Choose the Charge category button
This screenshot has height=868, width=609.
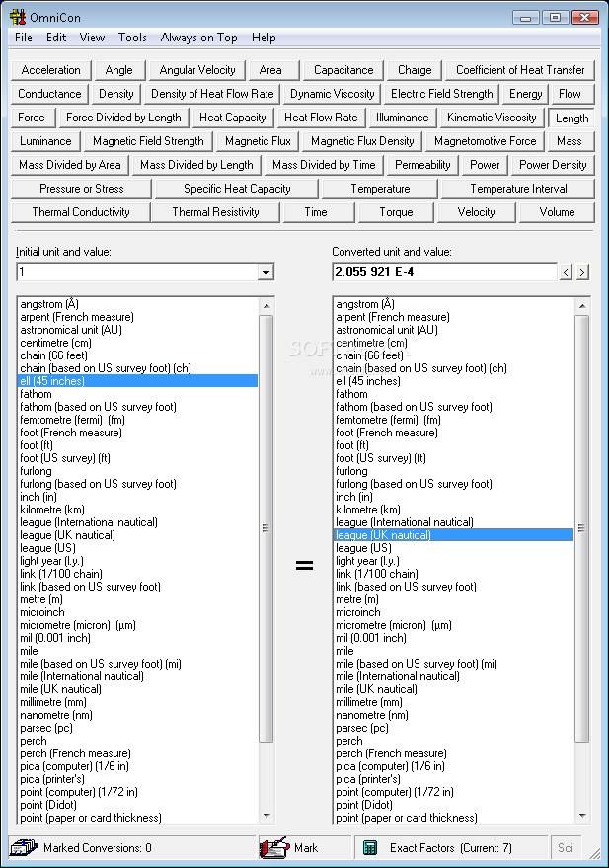[415, 70]
